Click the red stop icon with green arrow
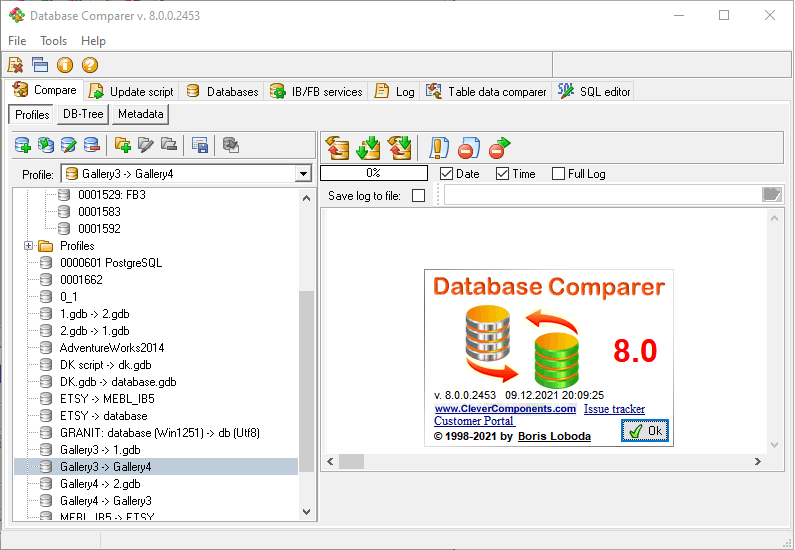 tap(499, 148)
